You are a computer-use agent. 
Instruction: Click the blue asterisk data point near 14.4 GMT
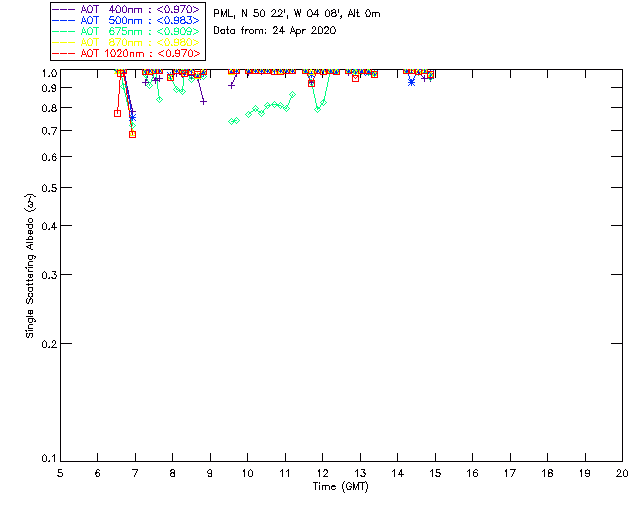click(411, 82)
